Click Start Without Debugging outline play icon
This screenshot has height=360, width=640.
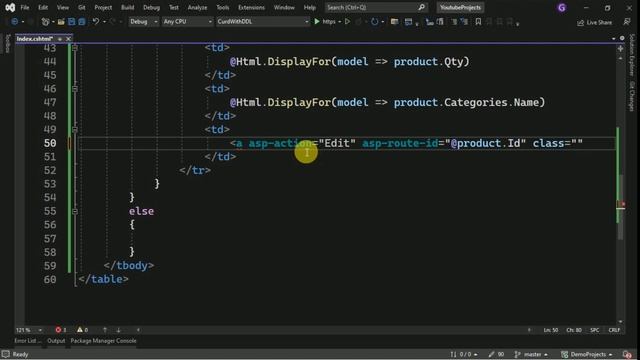click(347, 22)
